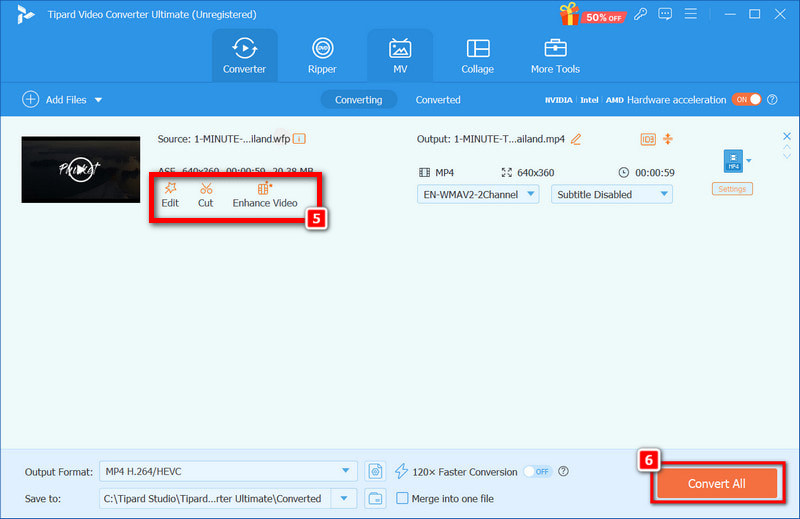This screenshot has height=519, width=800.
Task: Open Faster Conversion help icon
Action: [563, 472]
